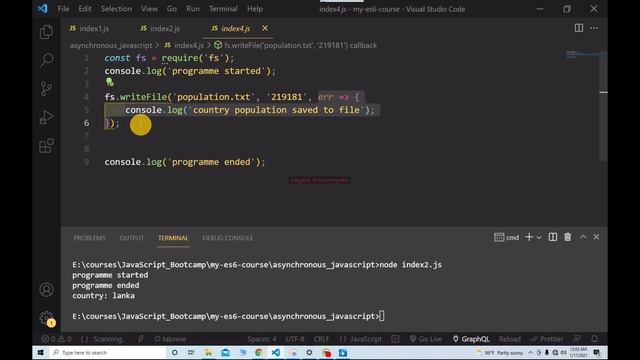
Task: Click the asynchronous_javascript breadcrumb folder
Action: 111,45
